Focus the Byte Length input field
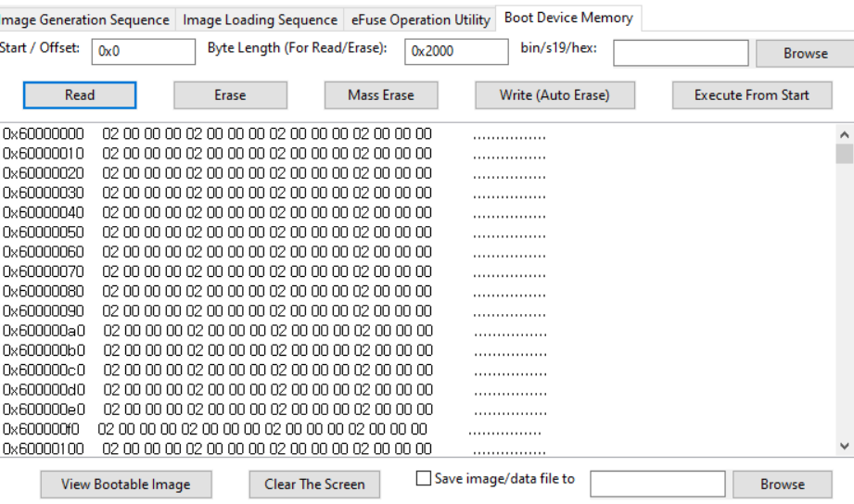 [456, 52]
